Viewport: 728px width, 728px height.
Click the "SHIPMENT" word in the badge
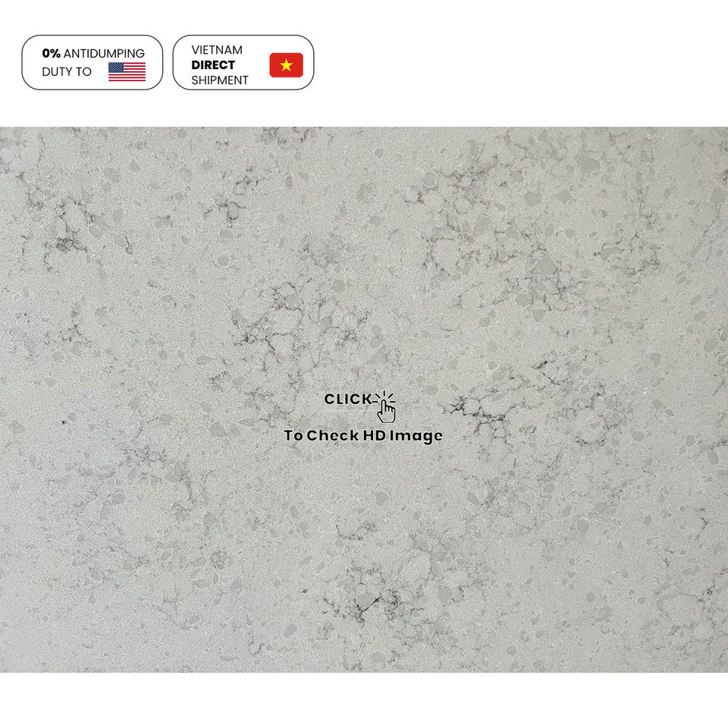click(220, 80)
